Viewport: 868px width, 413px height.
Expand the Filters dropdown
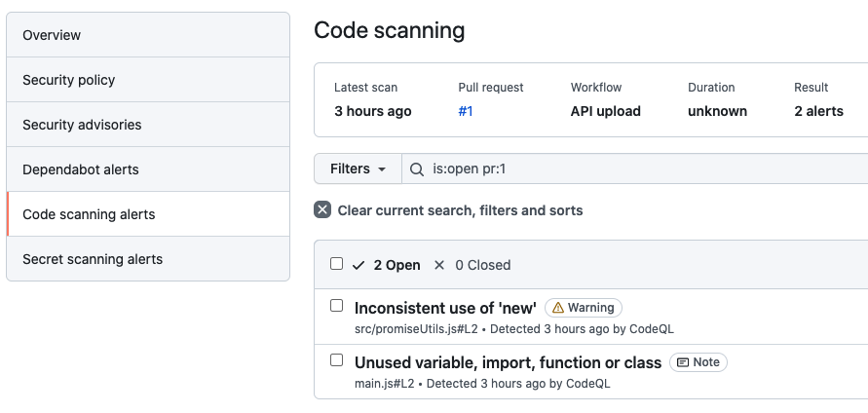[x=358, y=169]
